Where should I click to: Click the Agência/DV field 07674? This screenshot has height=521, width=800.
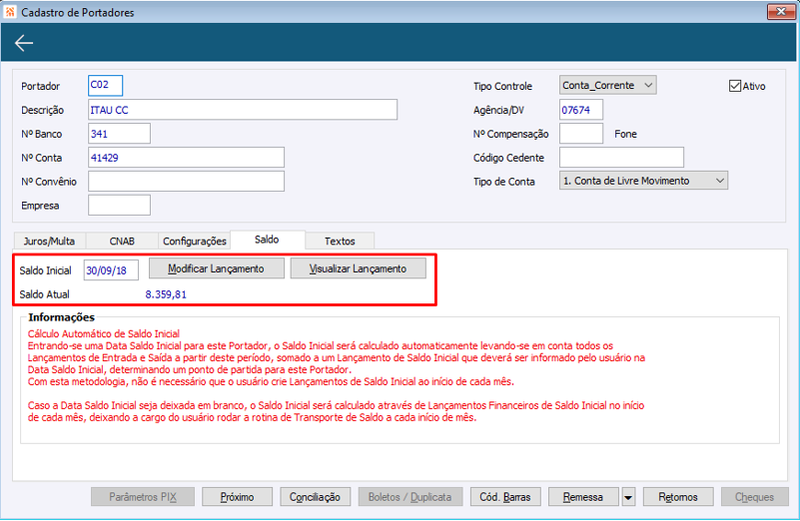click(581, 110)
